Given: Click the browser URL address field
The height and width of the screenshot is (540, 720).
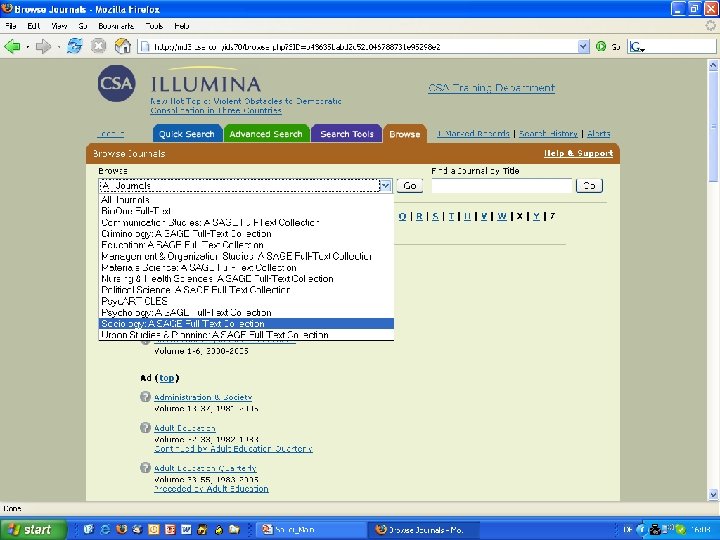Looking at the screenshot, I should [x=358, y=46].
